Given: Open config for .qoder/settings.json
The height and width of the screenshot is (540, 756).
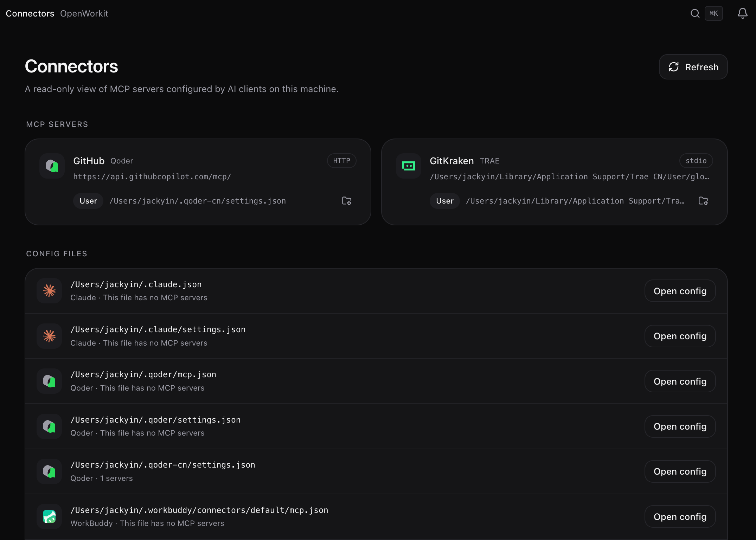Looking at the screenshot, I should [x=680, y=426].
